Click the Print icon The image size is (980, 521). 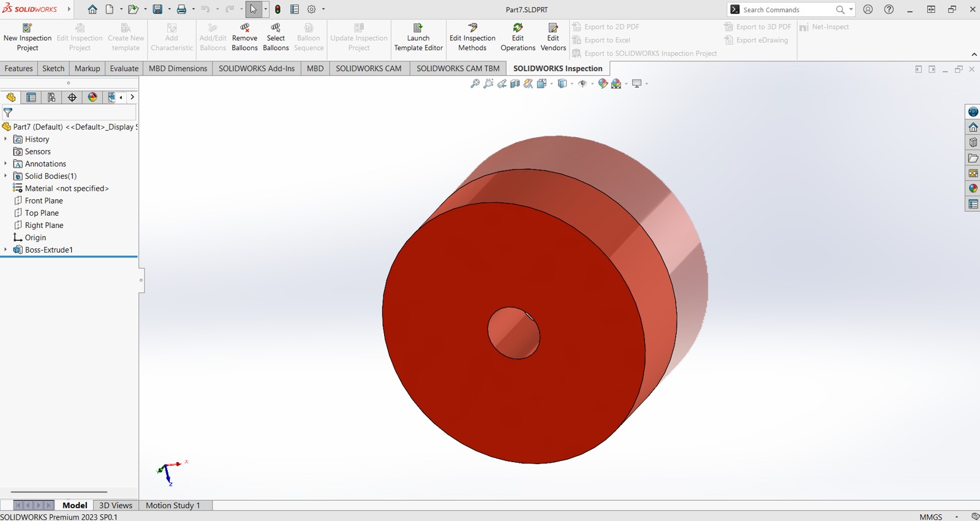(181, 9)
